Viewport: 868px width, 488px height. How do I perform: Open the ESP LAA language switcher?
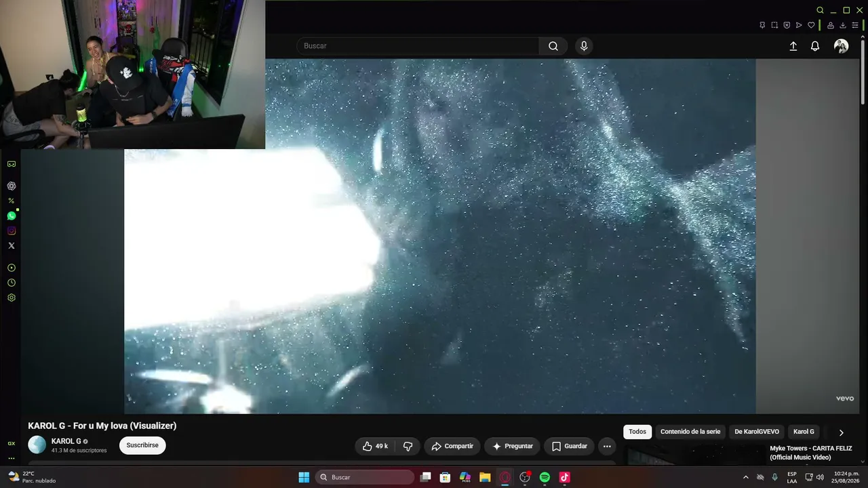(792, 477)
